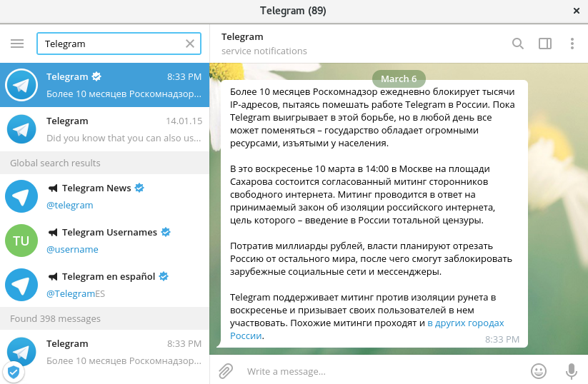Click the green TU avatar

click(x=21, y=241)
